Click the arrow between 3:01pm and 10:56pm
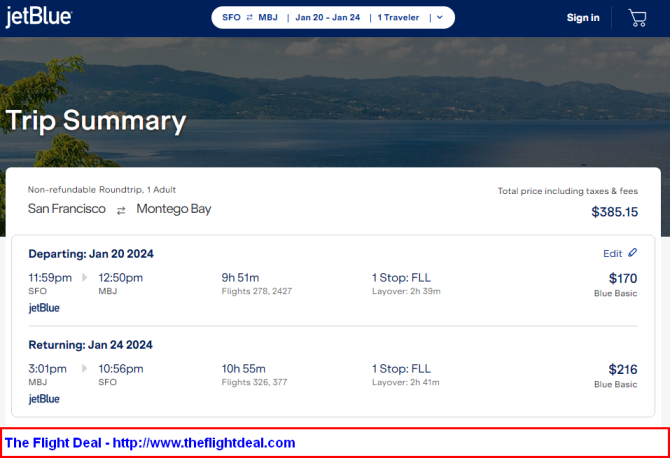 pyautogui.click(x=85, y=369)
